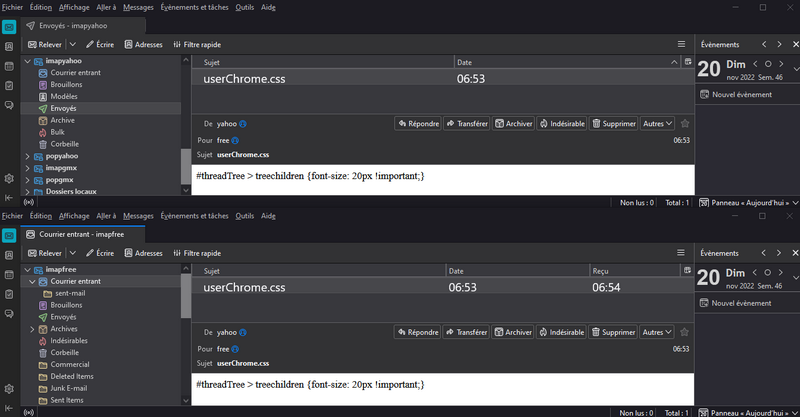
Task: Expand the Archives folder under imapfree
Action: 32,329
